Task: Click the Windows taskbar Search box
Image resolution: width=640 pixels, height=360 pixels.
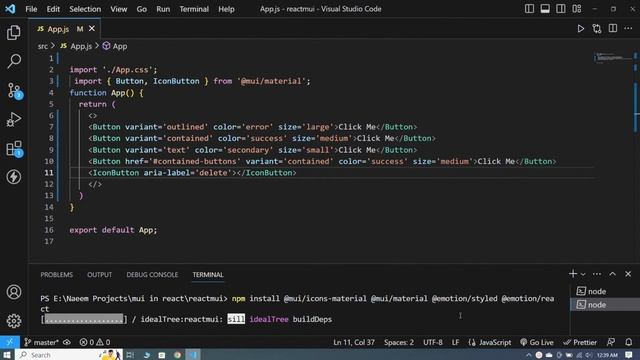Action: coord(69,355)
